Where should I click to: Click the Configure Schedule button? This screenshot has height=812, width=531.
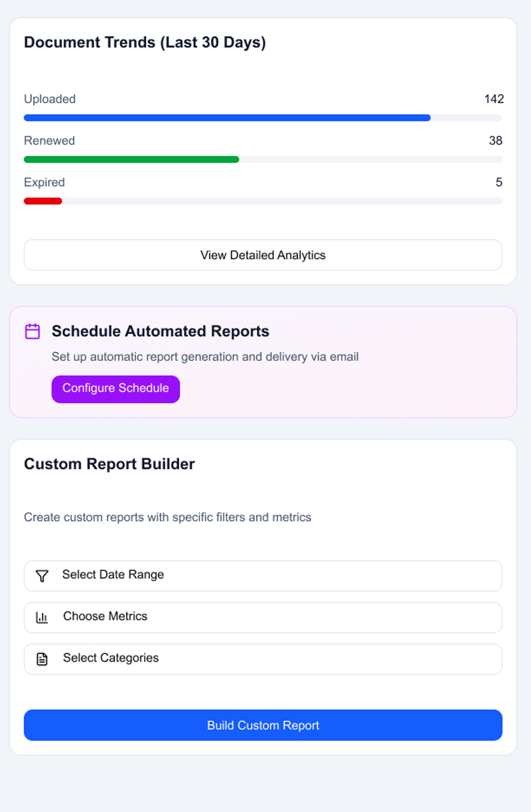116,389
